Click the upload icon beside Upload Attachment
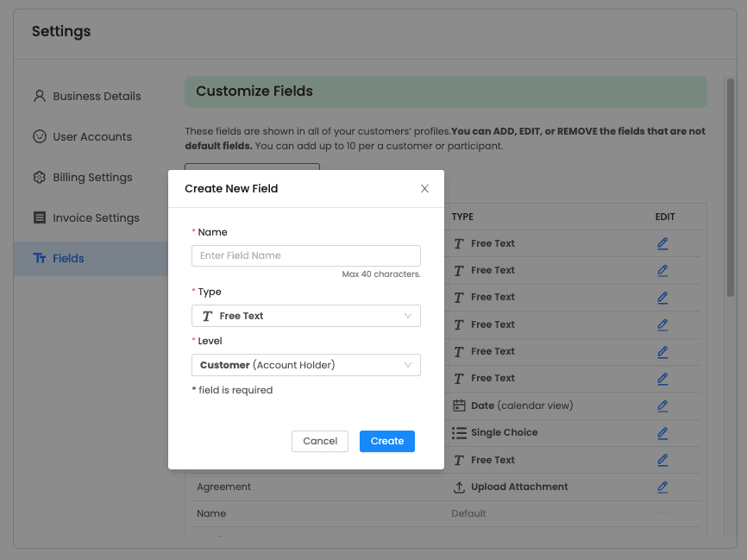 pyautogui.click(x=459, y=487)
